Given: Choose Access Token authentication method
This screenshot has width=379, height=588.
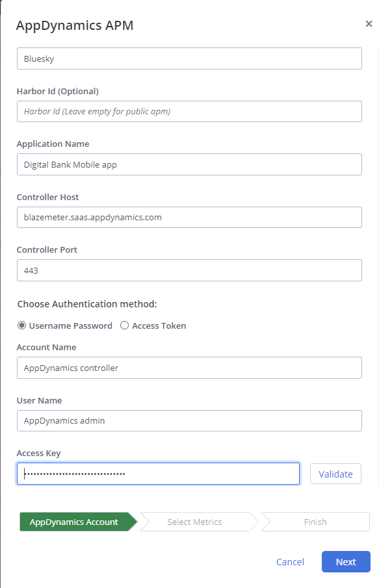Looking at the screenshot, I should click(x=124, y=326).
